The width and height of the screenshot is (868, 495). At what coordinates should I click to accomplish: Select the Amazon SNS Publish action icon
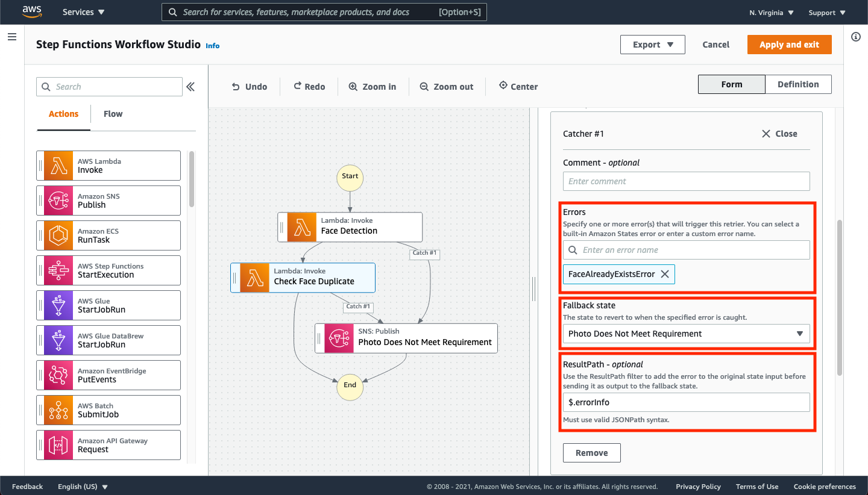tap(58, 201)
